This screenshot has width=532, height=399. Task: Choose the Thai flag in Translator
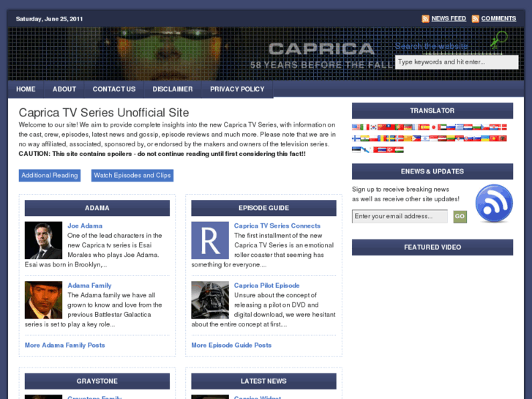(382, 150)
